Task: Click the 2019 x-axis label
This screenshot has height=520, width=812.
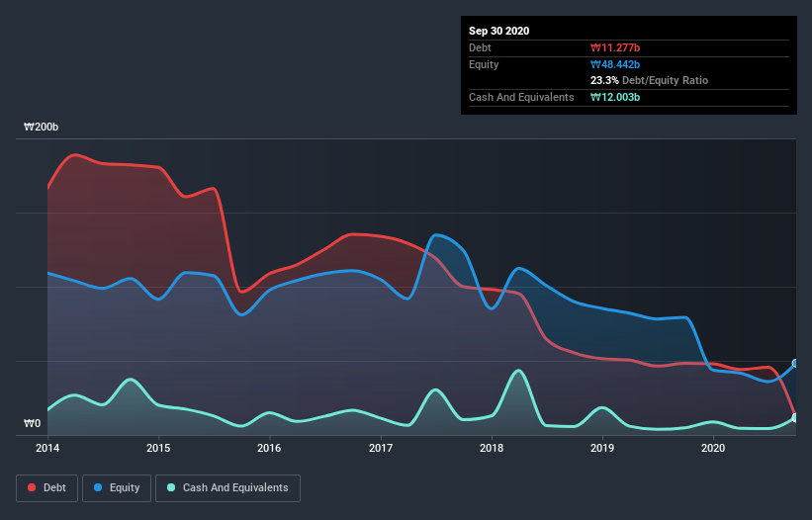Action: coord(602,448)
